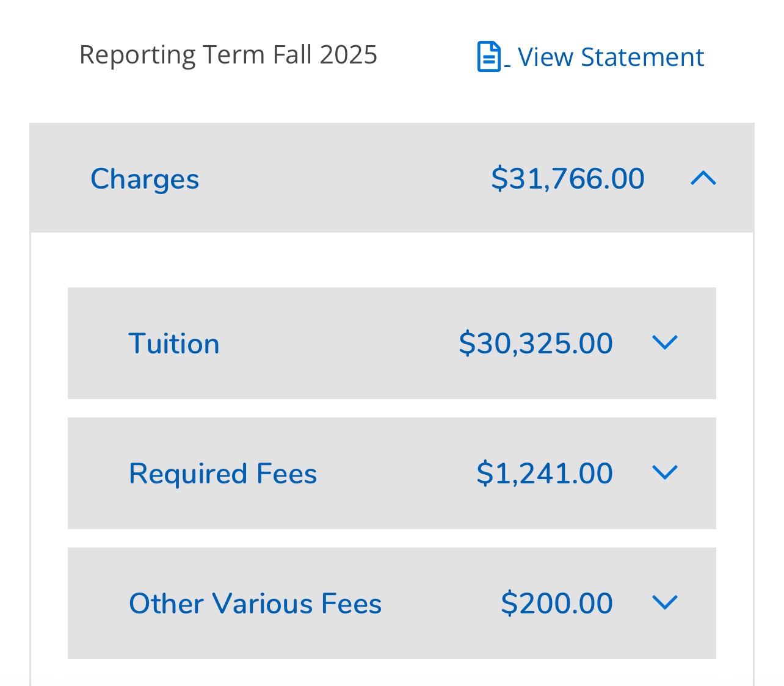Image resolution: width=784 pixels, height=686 pixels.
Task: Collapse the Charges section with up chevron
Action: click(703, 178)
